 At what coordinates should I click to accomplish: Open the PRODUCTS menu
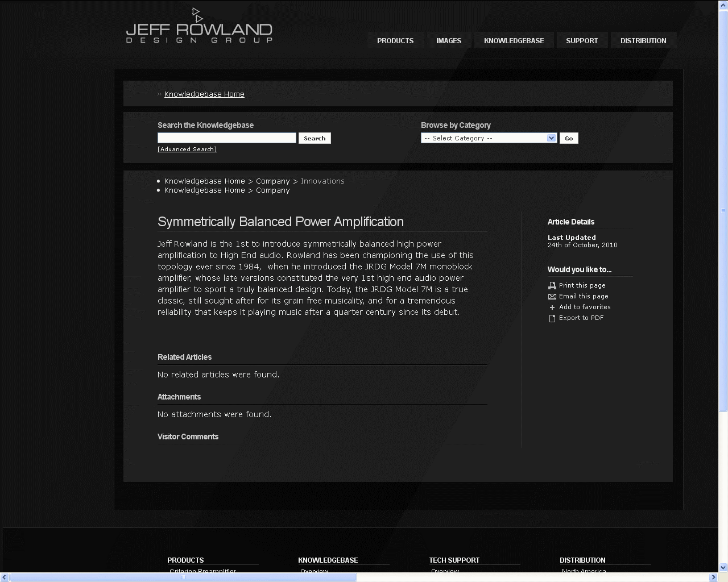[395, 40]
